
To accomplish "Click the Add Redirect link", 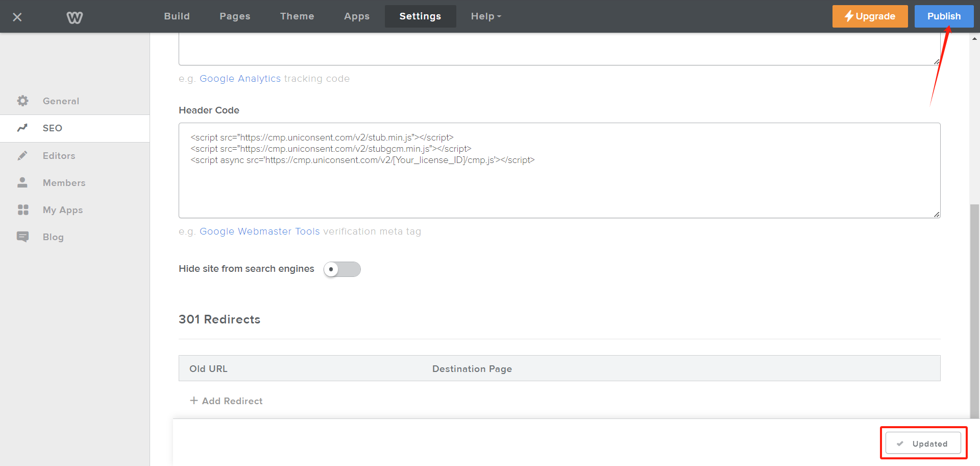I will tap(226, 401).
